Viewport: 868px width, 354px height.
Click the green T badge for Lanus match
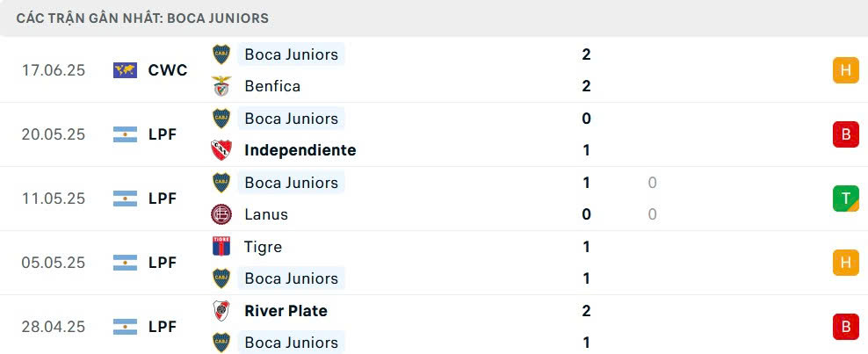point(845,199)
